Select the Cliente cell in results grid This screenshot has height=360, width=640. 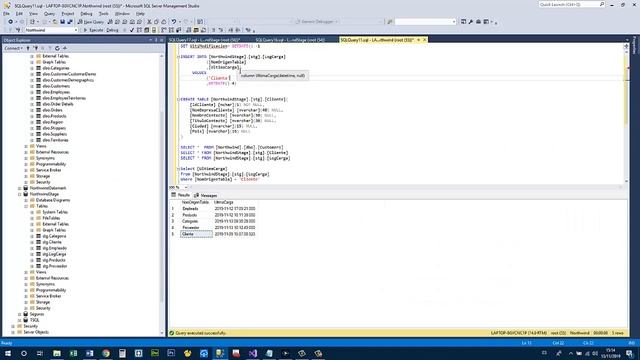coord(196,234)
